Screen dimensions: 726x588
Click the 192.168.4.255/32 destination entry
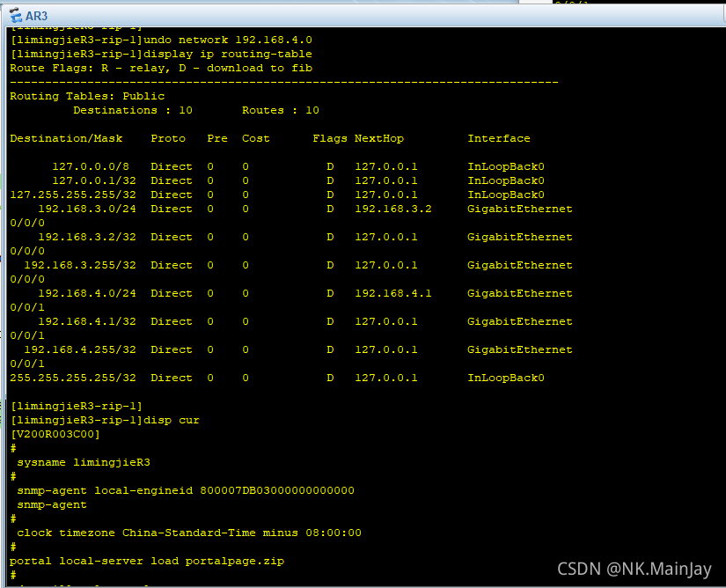80,349
